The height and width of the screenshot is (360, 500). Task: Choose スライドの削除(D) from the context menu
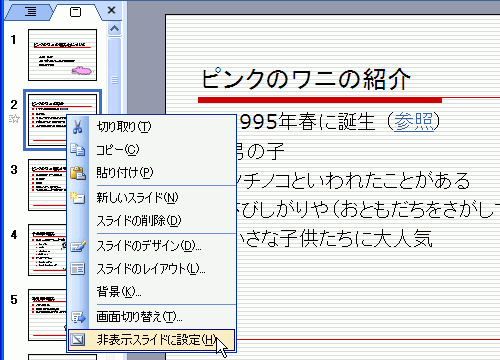pyautogui.click(x=152, y=220)
